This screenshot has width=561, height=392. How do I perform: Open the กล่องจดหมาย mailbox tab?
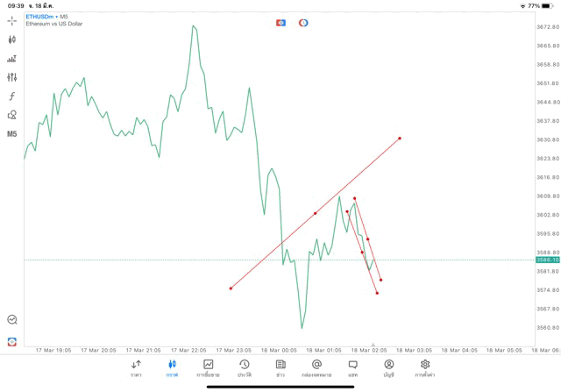[316, 368]
